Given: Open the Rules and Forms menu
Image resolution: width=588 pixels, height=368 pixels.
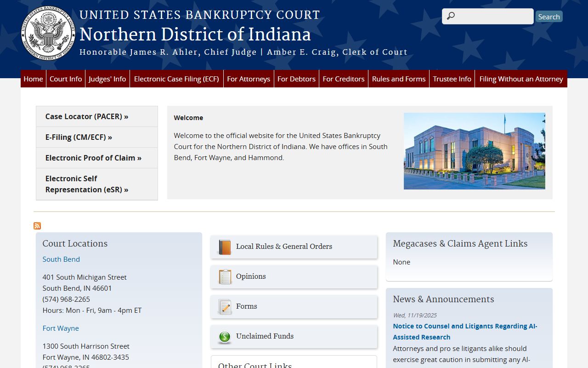Looking at the screenshot, I should coord(399,79).
